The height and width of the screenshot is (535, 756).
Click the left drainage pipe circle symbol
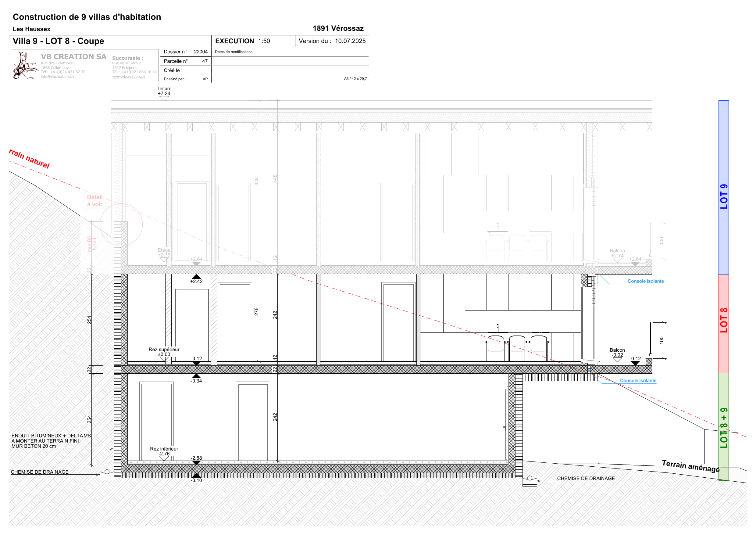107,472
